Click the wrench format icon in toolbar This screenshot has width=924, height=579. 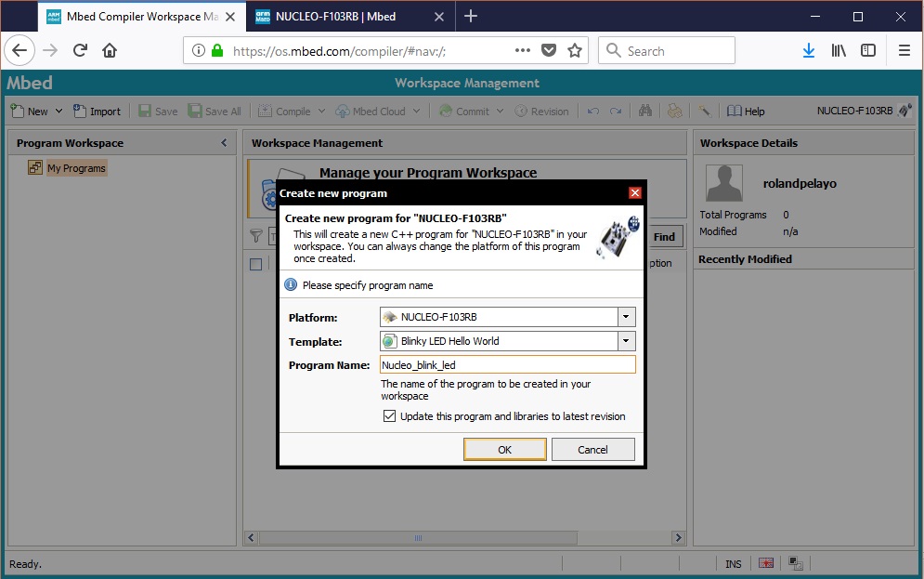pyautogui.click(x=705, y=111)
